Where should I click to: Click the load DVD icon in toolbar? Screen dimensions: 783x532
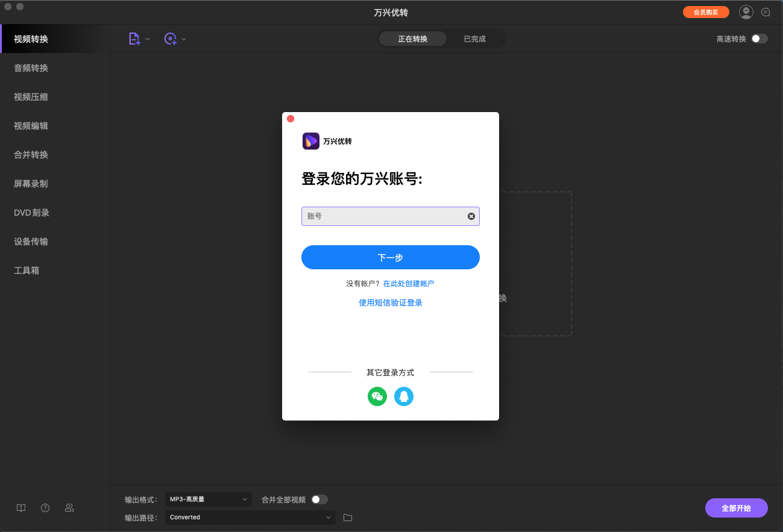[x=171, y=38]
